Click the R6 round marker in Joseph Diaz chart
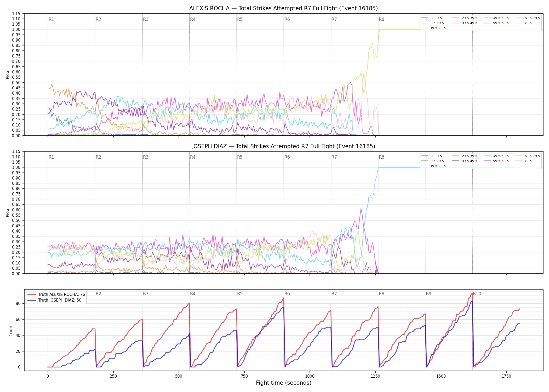 click(287, 157)
